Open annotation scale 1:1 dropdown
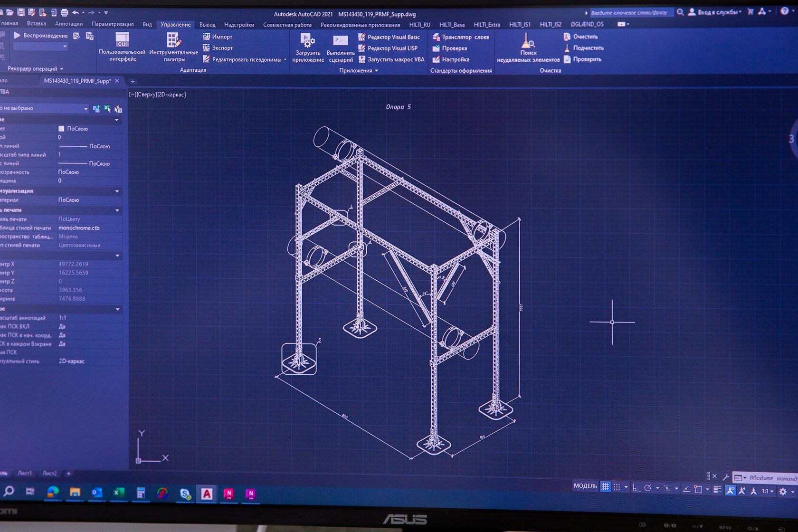Screen dimensions: 798x532 coord(768,492)
